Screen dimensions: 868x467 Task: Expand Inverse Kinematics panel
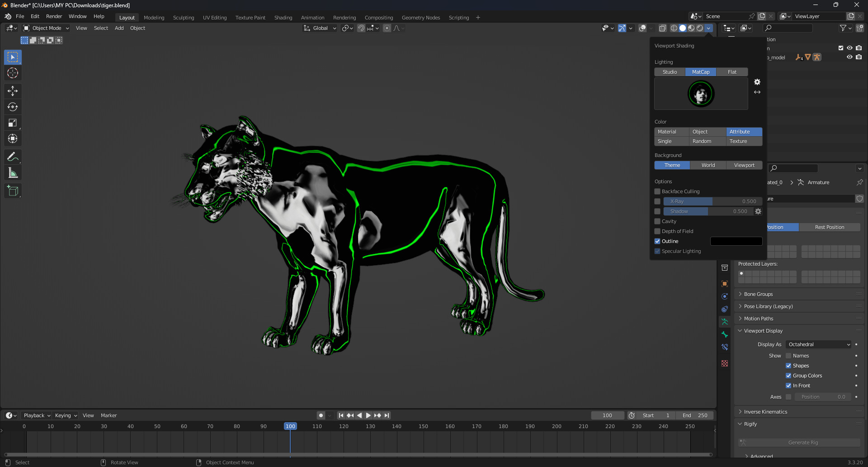tap(765, 412)
